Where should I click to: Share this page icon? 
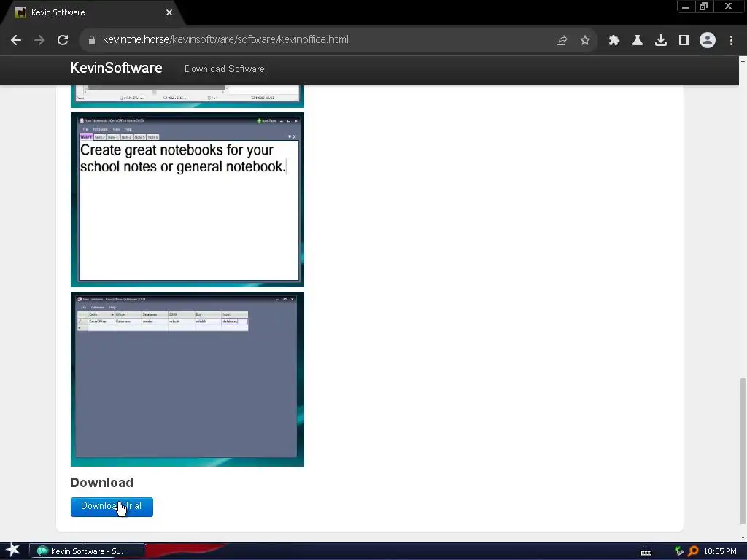tap(562, 41)
